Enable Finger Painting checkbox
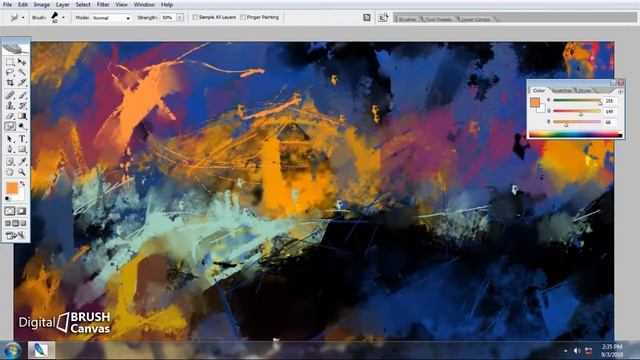This screenshot has width=640, height=360. (243, 17)
